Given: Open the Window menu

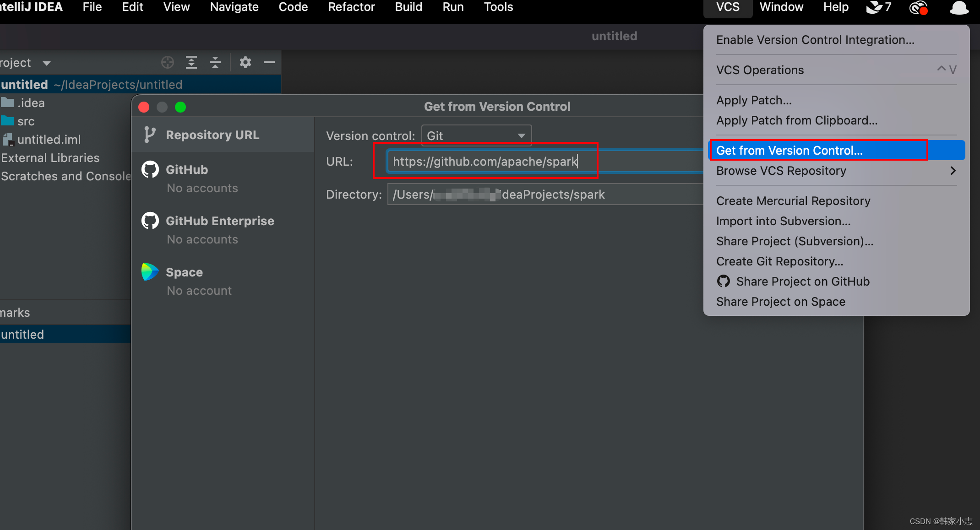Looking at the screenshot, I should [781, 7].
